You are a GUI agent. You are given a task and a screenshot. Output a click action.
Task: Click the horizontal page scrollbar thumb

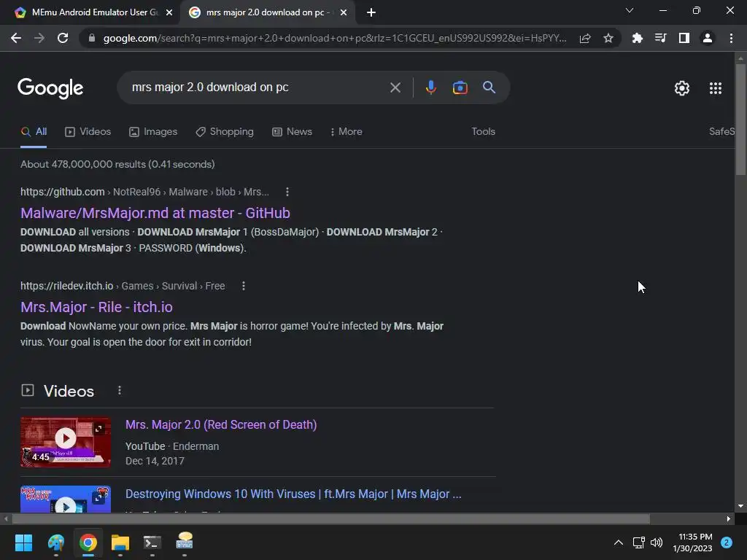(x=330, y=519)
